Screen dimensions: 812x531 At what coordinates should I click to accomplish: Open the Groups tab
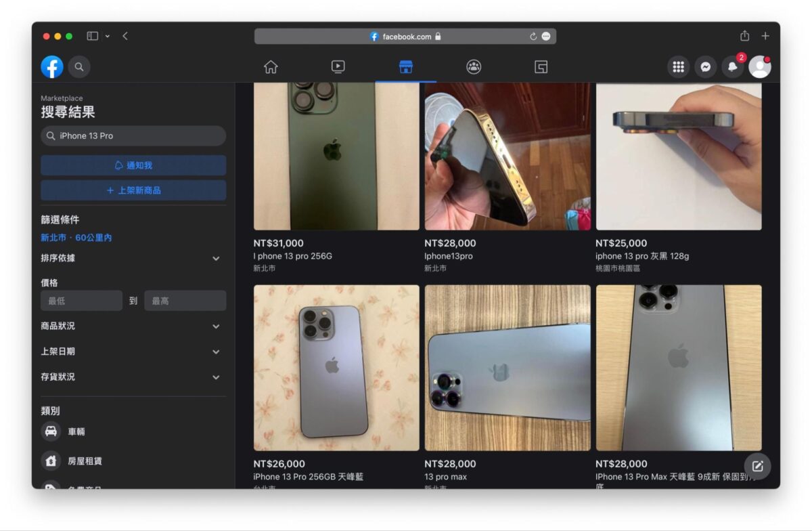click(474, 66)
